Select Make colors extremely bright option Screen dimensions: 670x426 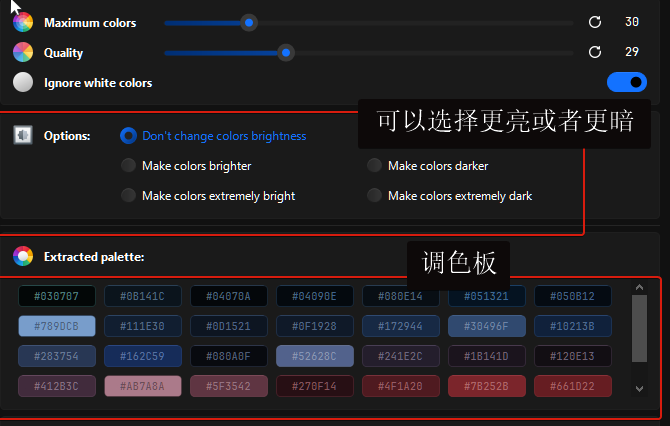click(x=128, y=195)
